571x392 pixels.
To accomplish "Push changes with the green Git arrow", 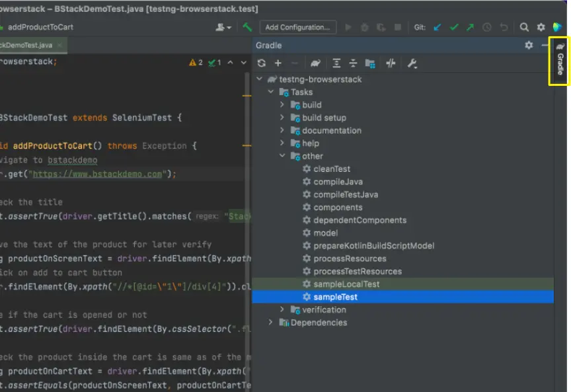I will (469, 27).
